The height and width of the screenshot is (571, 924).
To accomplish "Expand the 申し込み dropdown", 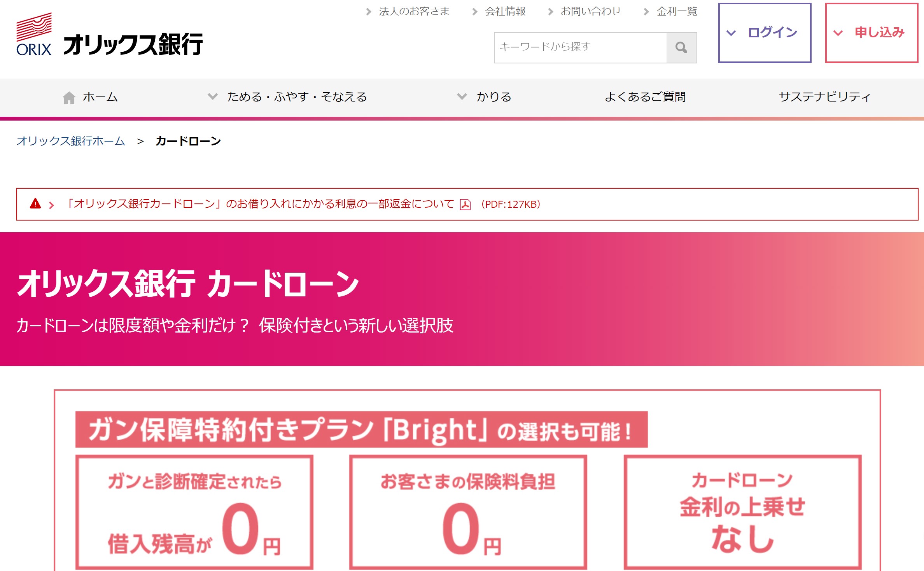I will 871,33.
